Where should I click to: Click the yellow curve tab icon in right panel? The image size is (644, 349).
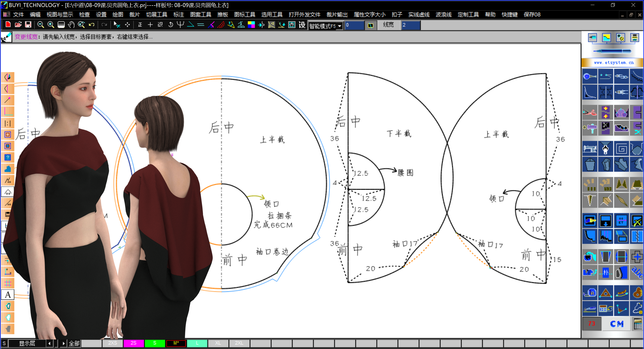tap(606, 38)
